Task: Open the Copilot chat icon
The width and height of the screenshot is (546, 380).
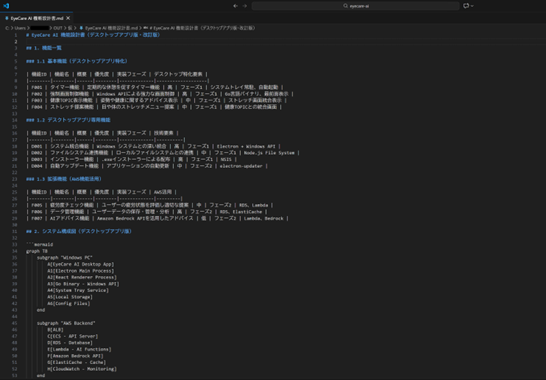Action: click(466, 6)
